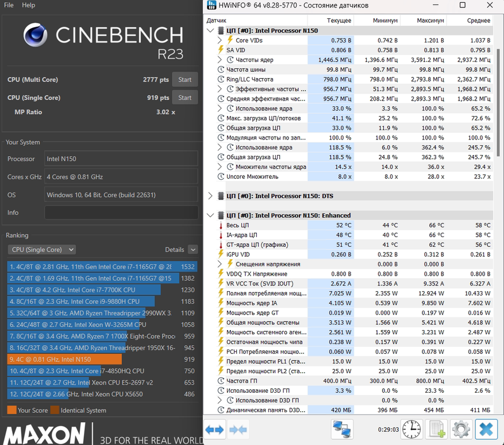Click the clock icon beside Ring/LLC Частота
This screenshot has height=445, width=504.
click(x=221, y=79)
